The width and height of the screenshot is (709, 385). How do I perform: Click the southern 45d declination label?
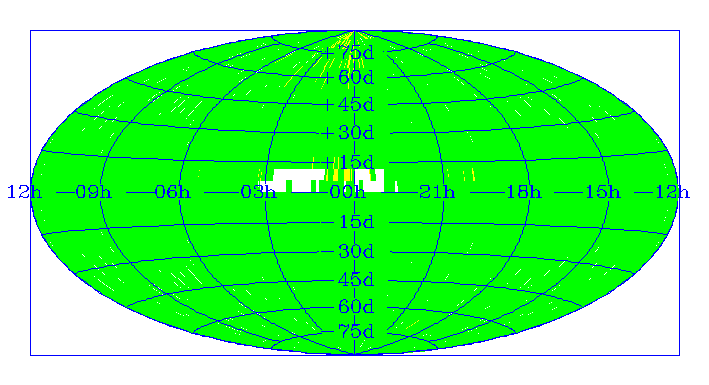(x=356, y=280)
